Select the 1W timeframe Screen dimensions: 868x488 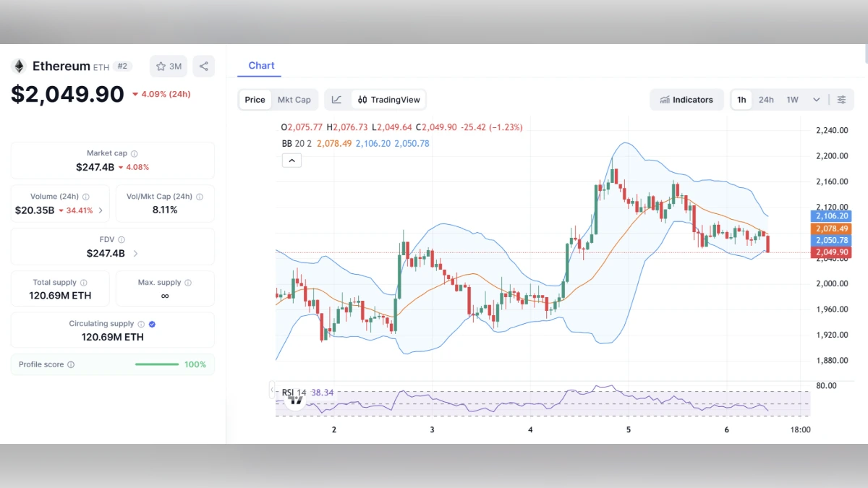click(x=791, y=99)
